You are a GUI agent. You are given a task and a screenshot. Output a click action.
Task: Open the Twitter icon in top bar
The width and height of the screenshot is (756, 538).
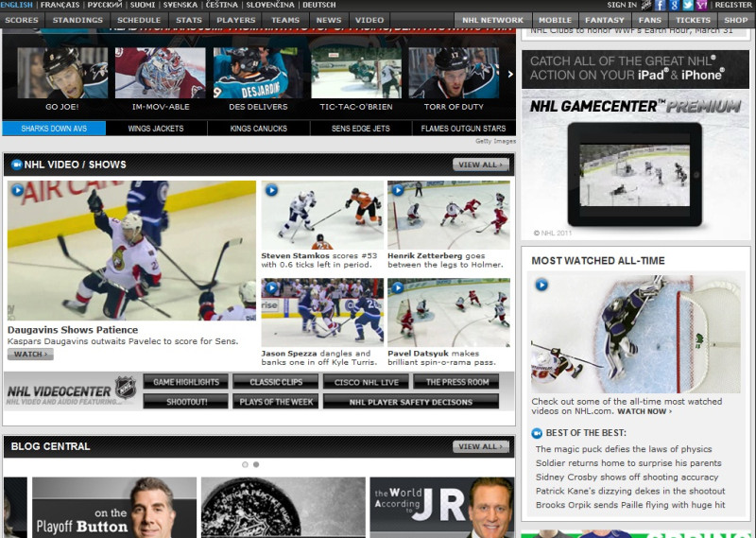pos(688,6)
